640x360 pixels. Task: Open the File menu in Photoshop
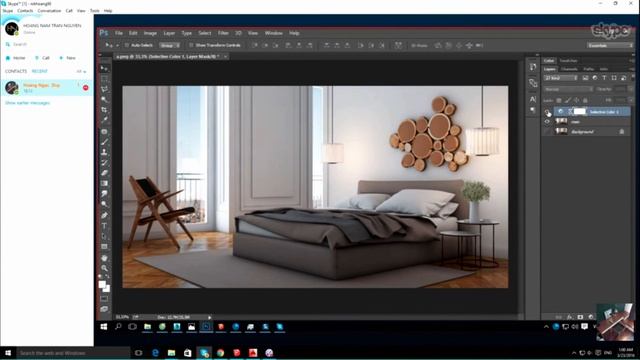[118, 33]
